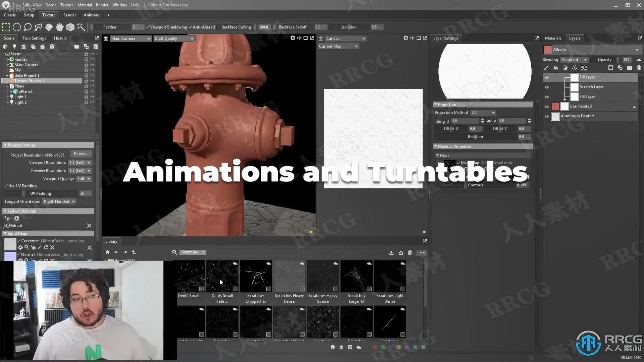
Task: Click the import icon in the Library toolbar
Action: [391, 252]
